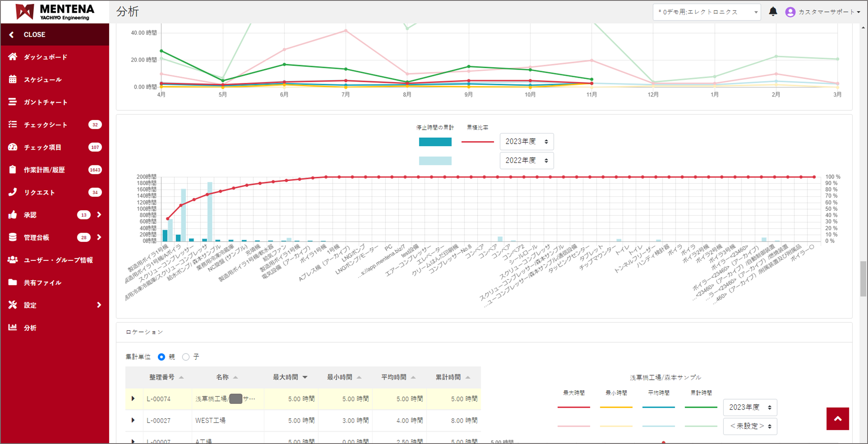868x444 pixels.
Task: Open the 2022年度 comparison year dropdown
Action: [526, 161]
